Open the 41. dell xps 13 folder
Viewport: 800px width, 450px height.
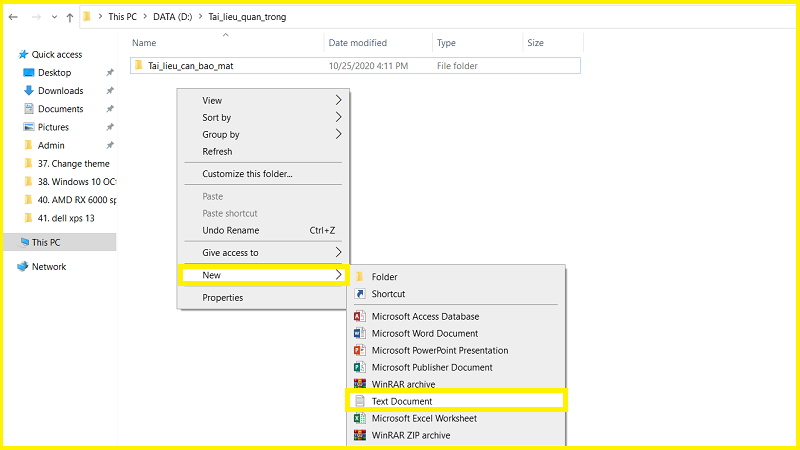tap(66, 218)
